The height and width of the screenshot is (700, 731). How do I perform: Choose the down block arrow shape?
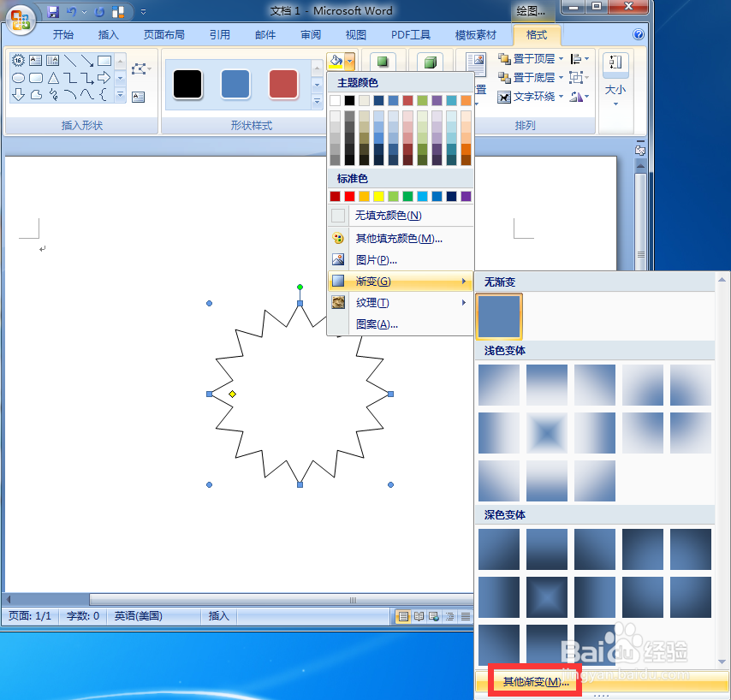(18, 95)
